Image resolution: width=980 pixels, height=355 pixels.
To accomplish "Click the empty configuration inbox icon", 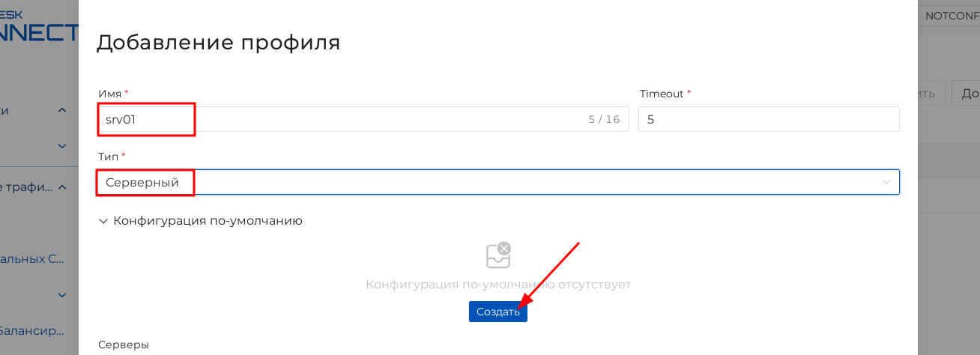I will click(x=498, y=255).
